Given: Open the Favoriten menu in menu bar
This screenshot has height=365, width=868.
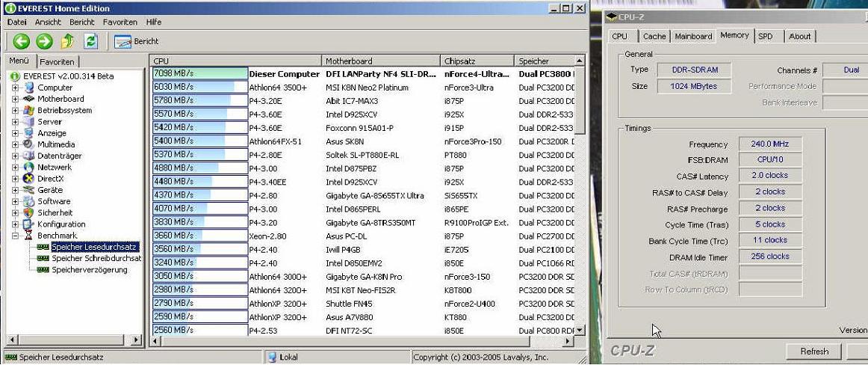Looking at the screenshot, I should (120, 22).
